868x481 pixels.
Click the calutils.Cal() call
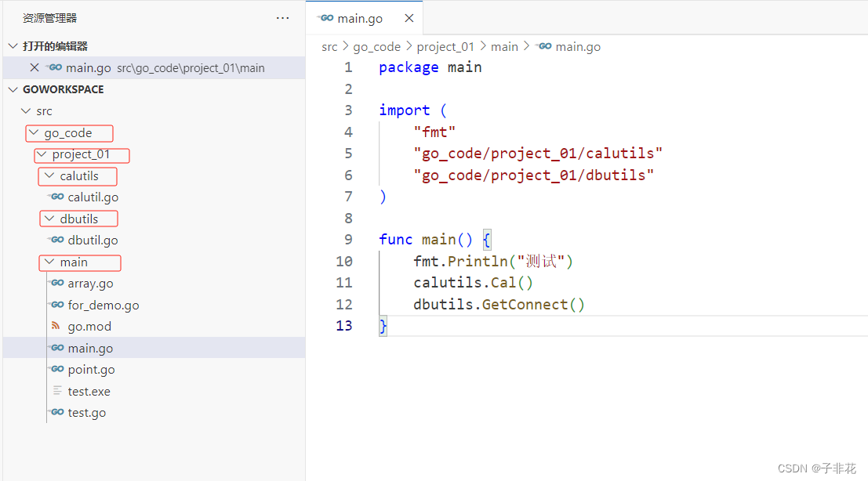click(x=474, y=283)
